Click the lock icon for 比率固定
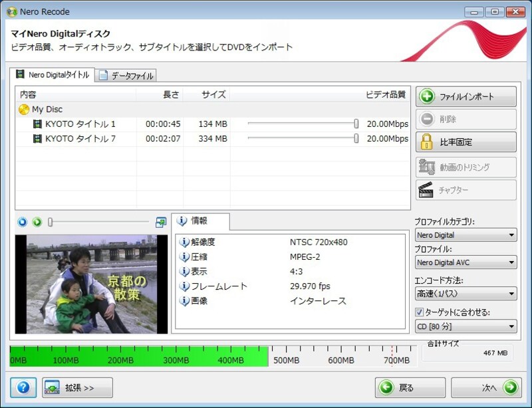This screenshot has height=408, width=532. tap(426, 142)
